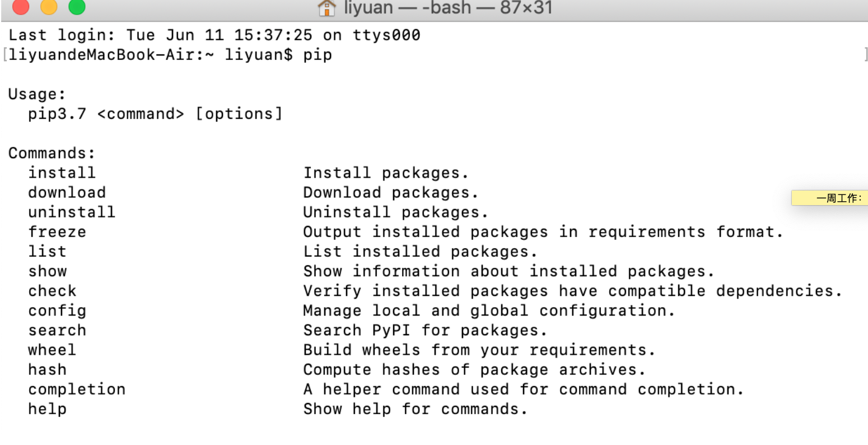Click the home folder icon in title bar

coord(326,8)
